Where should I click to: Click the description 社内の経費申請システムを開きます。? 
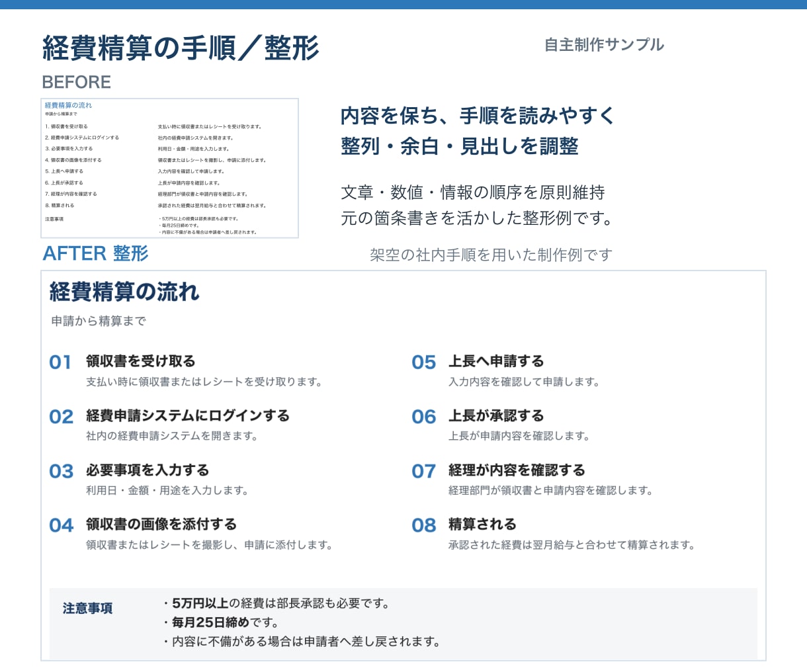pyautogui.click(x=172, y=436)
